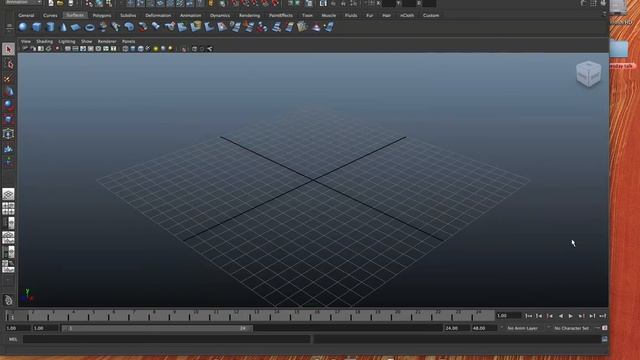The height and width of the screenshot is (360, 640).
Task: Step back one frame
Action: [539, 316]
